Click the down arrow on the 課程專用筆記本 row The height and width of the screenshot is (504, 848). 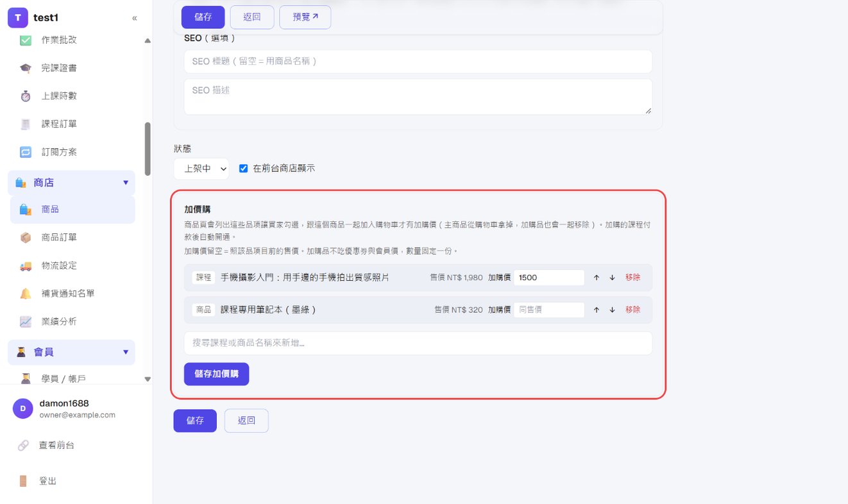click(x=612, y=310)
